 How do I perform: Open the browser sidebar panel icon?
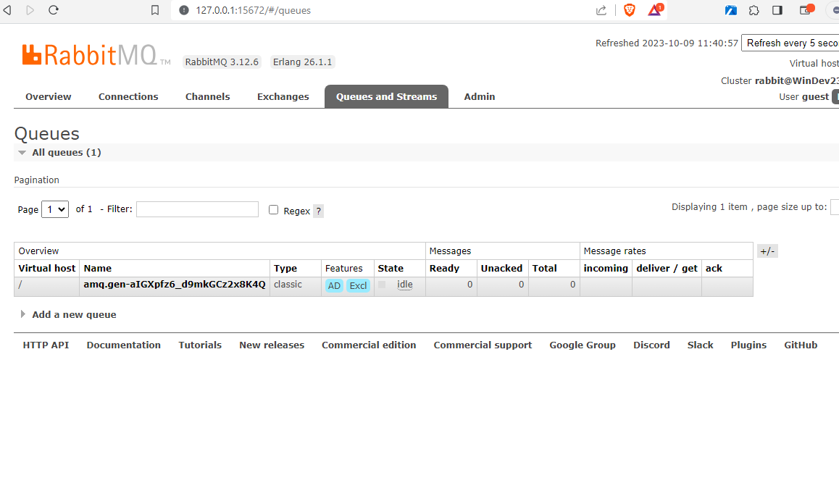777,10
